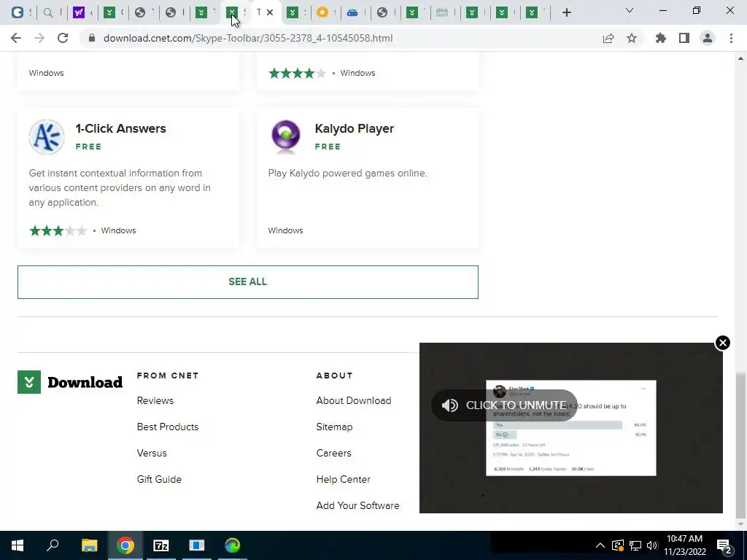747x560 pixels.
Task: Open 7-Zip from the taskbar
Action: [161, 545]
